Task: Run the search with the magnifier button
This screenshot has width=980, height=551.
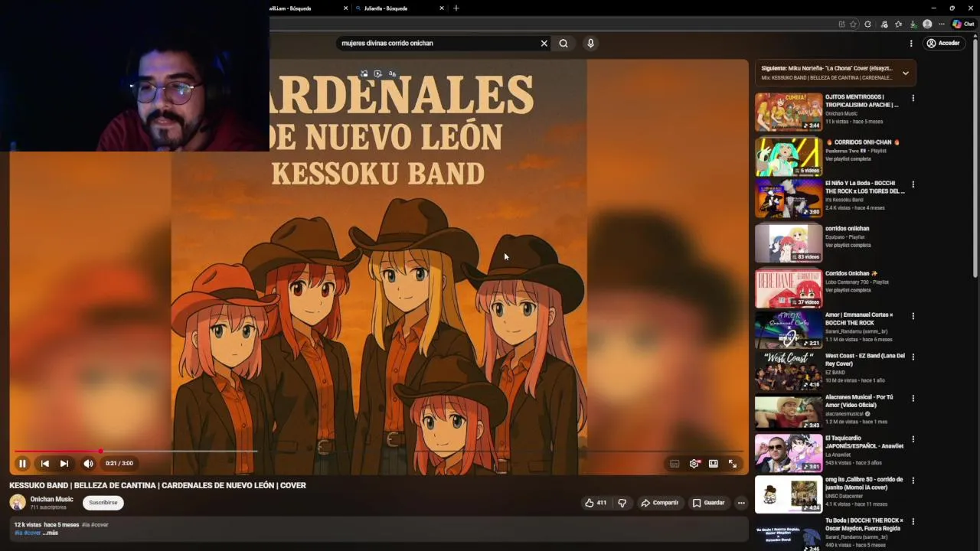Action: (563, 44)
